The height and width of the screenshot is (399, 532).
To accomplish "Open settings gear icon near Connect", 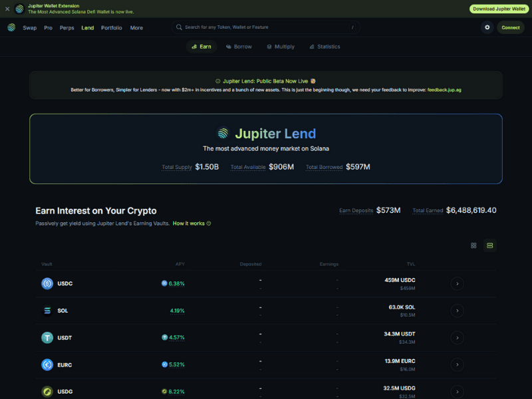I will pyautogui.click(x=487, y=27).
